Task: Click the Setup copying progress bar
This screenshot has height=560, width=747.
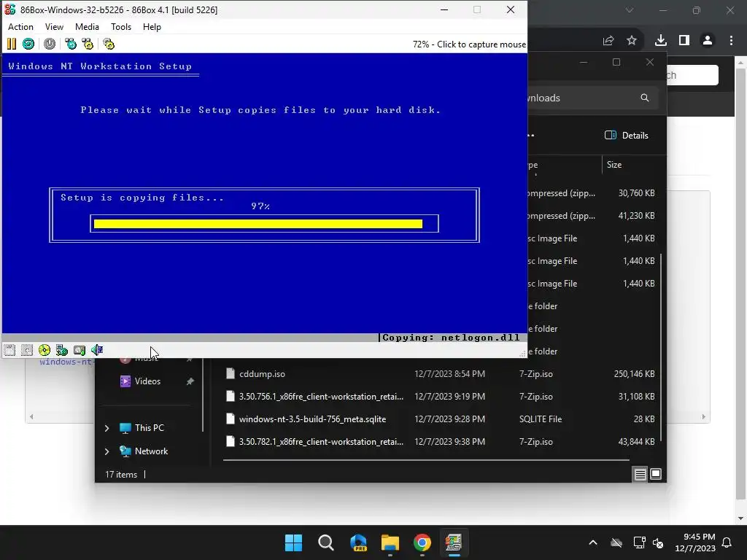Action: coord(264,224)
